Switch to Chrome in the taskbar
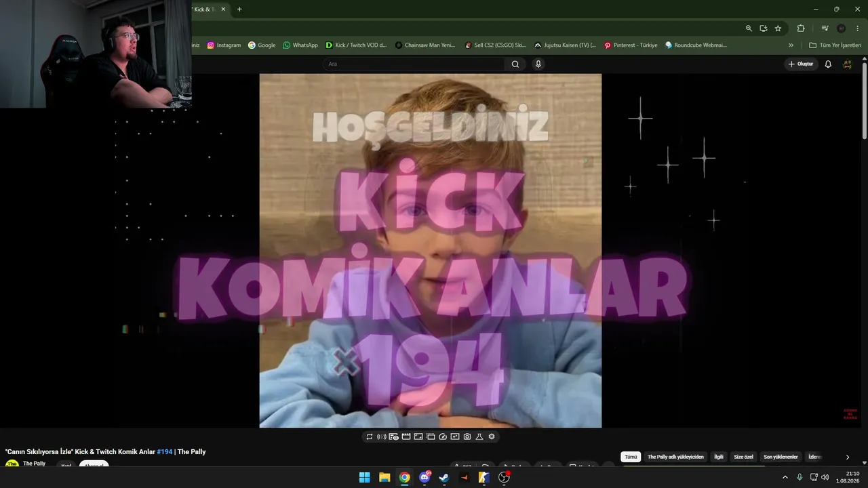The width and height of the screenshot is (868, 488). (x=404, y=477)
